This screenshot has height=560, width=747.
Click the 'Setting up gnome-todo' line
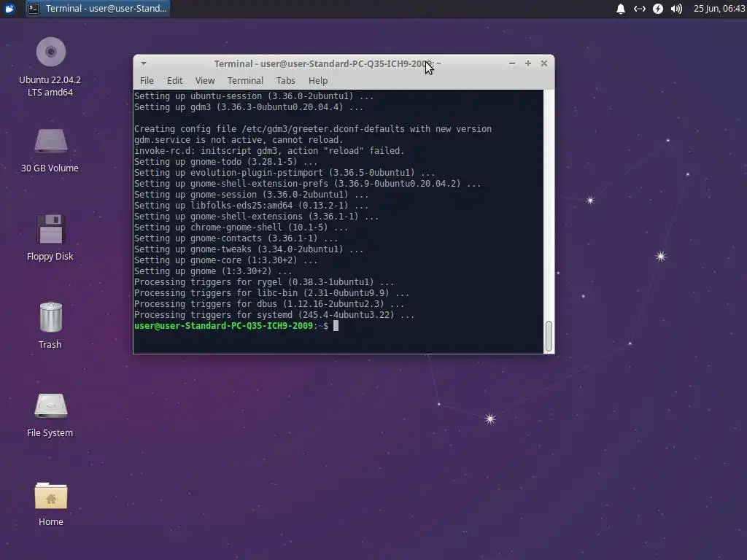click(x=225, y=161)
